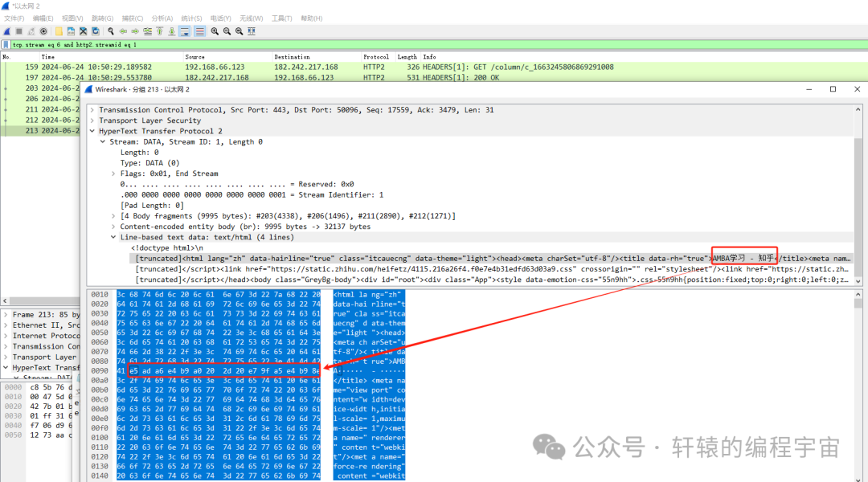Screen dimensions: 868x482
Task: Save the capture file
Action: (x=71, y=31)
